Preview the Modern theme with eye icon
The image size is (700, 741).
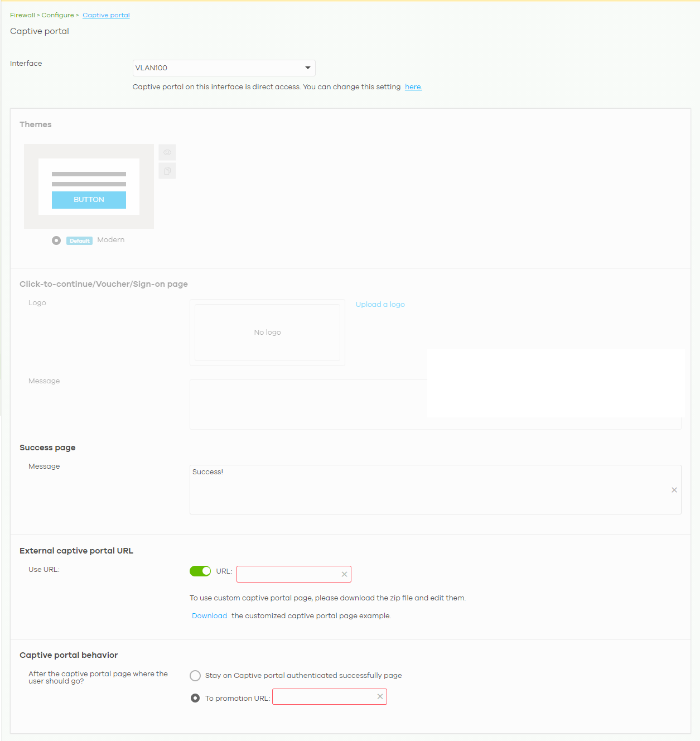coord(167,152)
